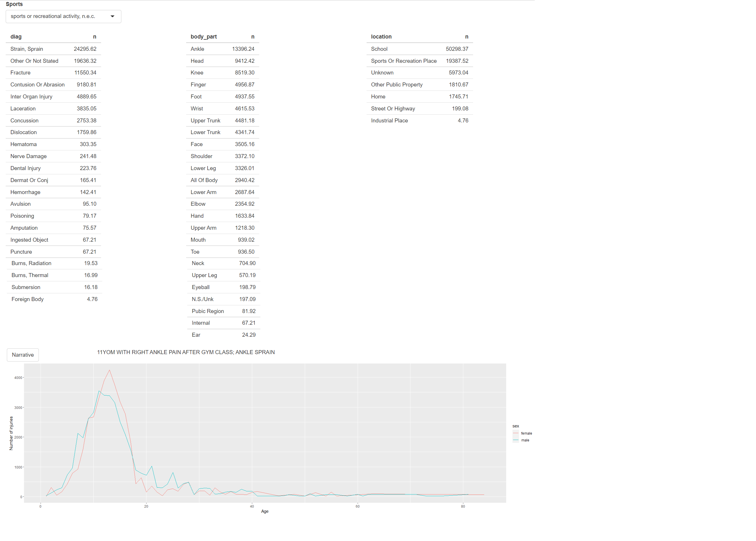This screenshot has height=541, width=756.
Task: Click the narrative text about ankle sprain
Action: [186, 352]
